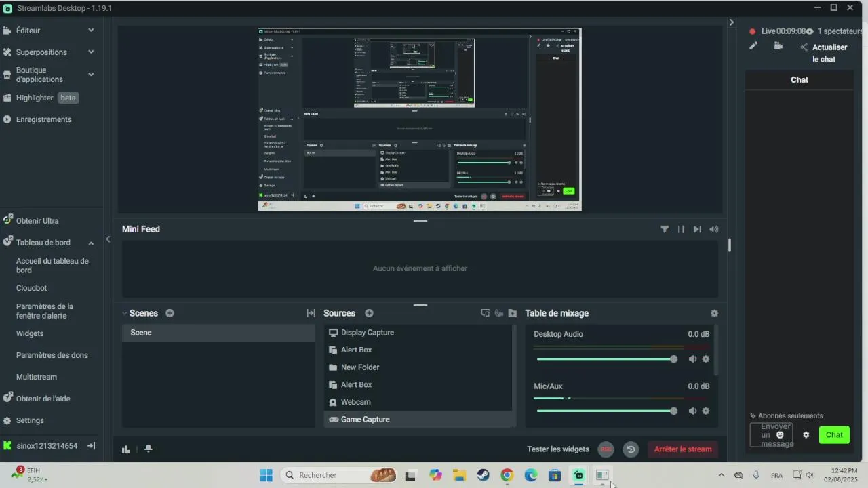The height and width of the screenshot is (488, 868).
Task: Open Settings in the left sidebar
Action: tap(30, 420)
